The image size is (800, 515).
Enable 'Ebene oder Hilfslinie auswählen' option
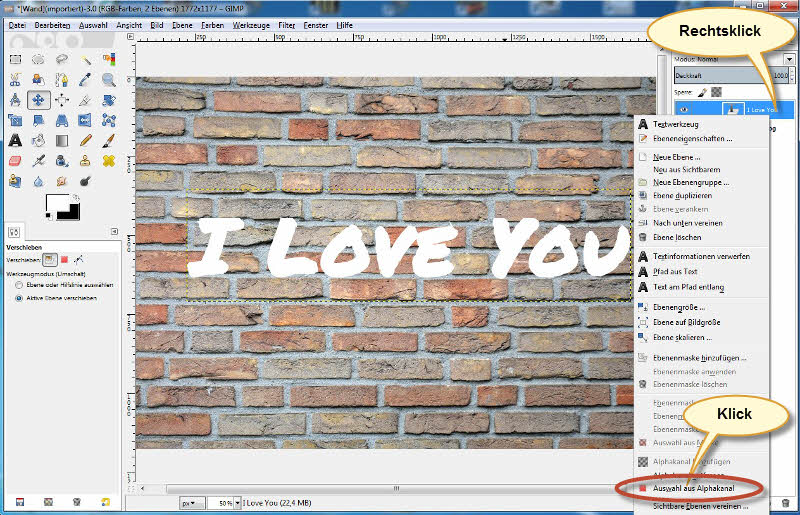tap(17, 285)
